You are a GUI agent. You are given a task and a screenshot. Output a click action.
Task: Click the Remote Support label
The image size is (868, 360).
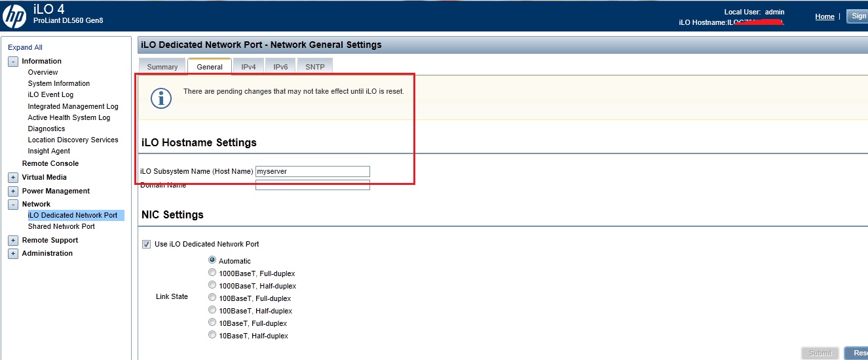click(50, 240)
